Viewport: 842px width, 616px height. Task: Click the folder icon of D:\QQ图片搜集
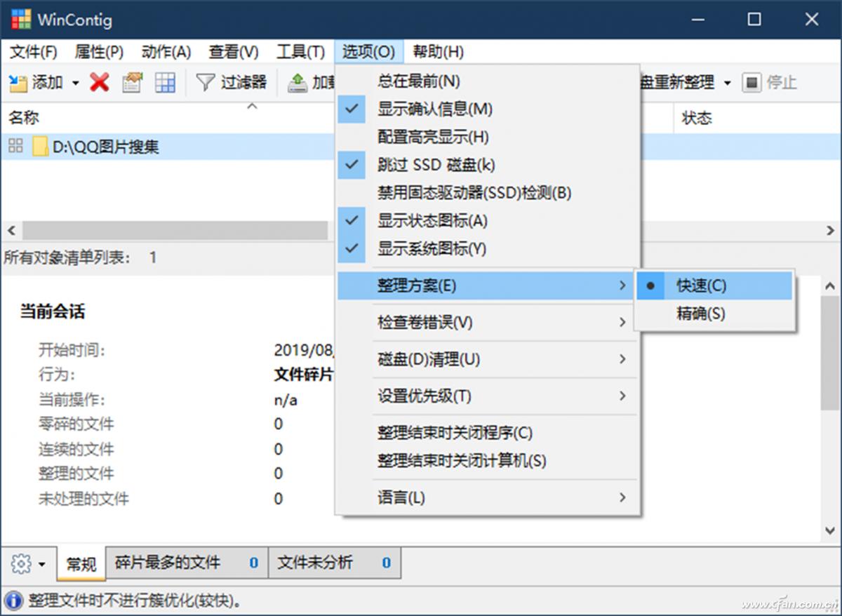point(41,147)
